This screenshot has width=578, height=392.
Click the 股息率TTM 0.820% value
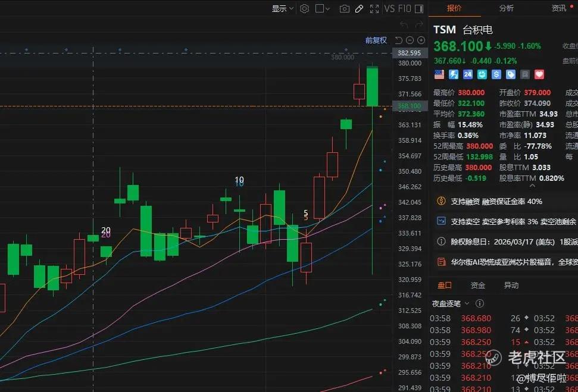coord(552,178)
